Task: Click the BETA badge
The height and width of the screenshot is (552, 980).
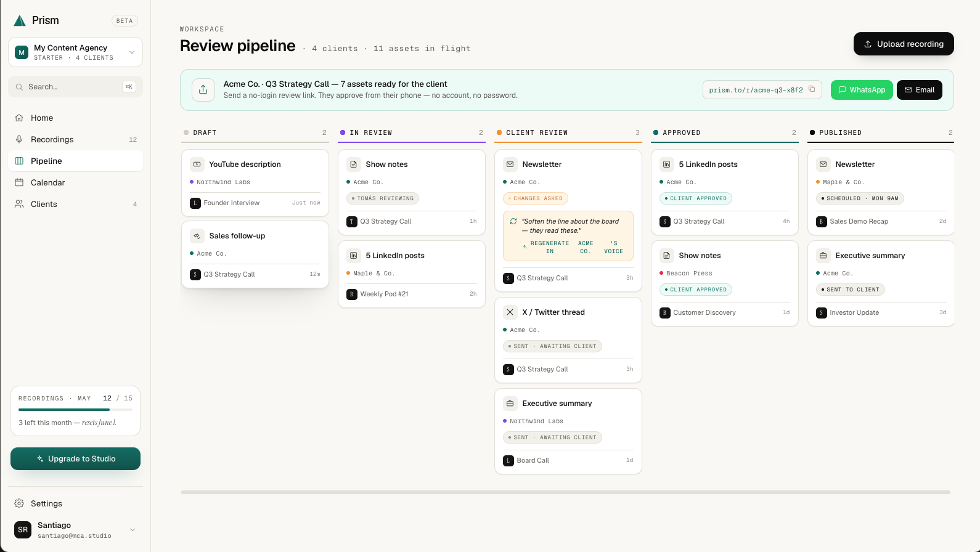Action: [125, 20]
